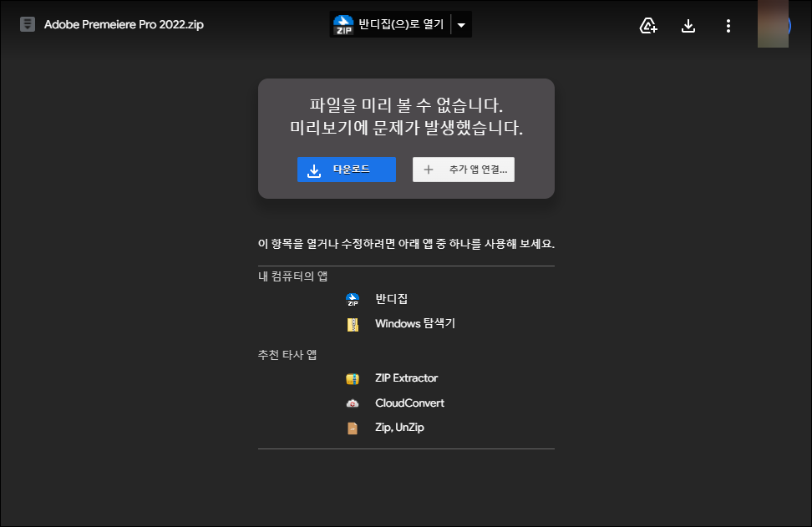The height and width of the screenshot is (527, 812).
Task: Click the plus icon on 추가 앱 연결
Action: click(429, 170)
